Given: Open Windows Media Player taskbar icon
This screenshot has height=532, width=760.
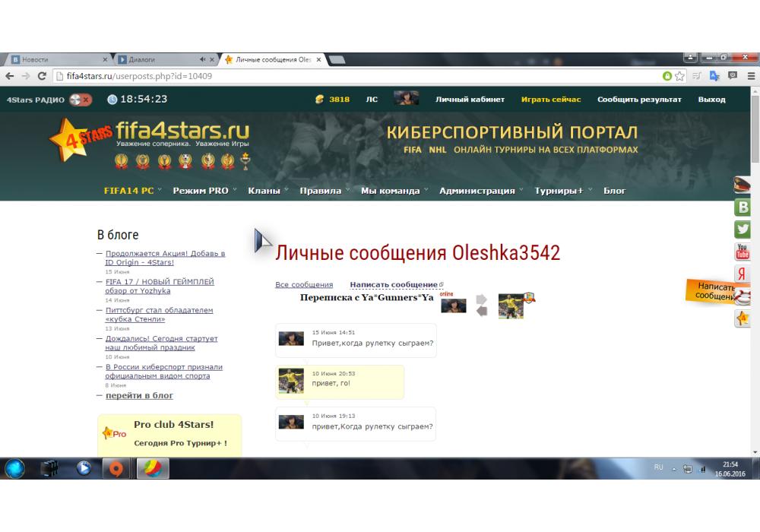Looking at the screenshot, I should tap(84, 468).
